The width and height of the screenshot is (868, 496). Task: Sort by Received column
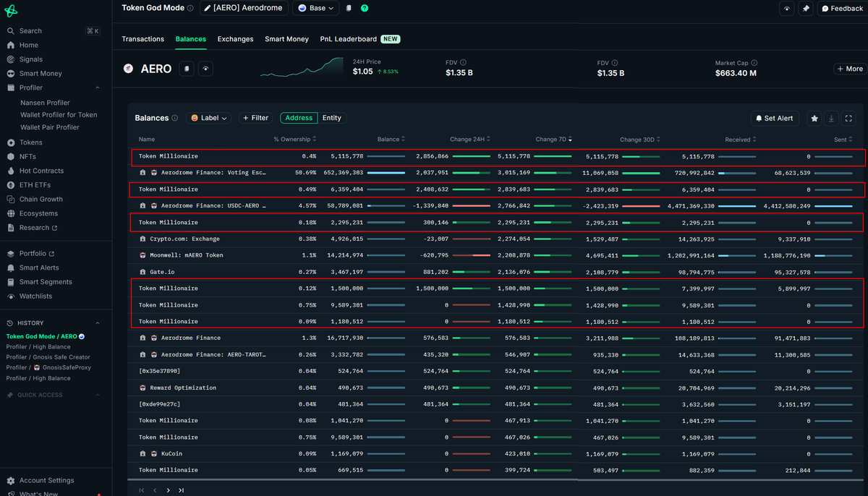[x=741, y=139]
